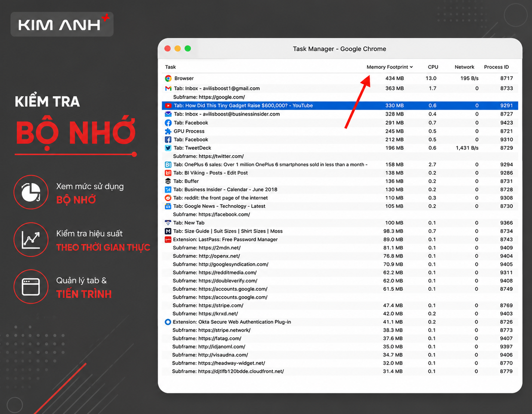The width and height of the screenshot is (532, 414).
Task: Click the YouTube icon in highlighted row
Action: pos(168,106)
